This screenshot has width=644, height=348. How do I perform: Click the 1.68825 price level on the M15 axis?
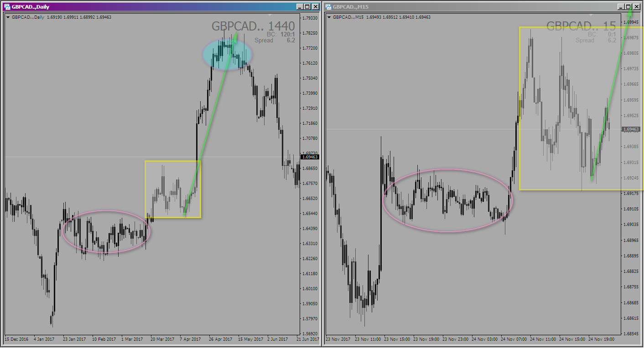click(631, 271)
